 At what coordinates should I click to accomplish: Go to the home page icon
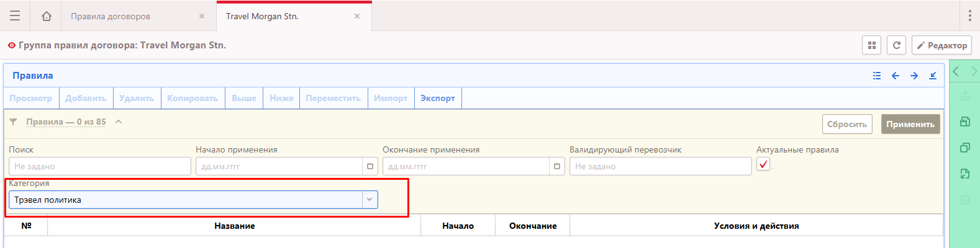pos(47,16)
